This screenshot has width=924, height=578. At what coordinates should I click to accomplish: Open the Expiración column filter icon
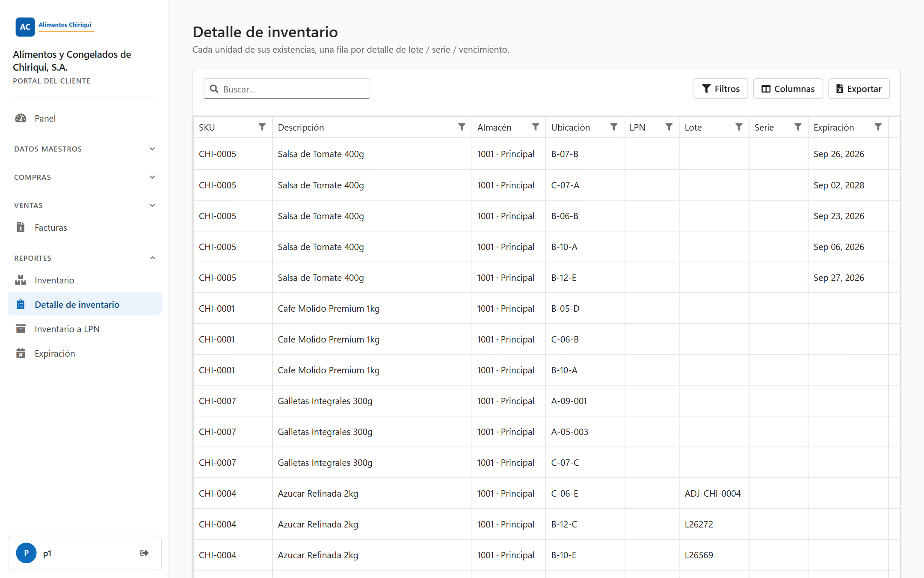[x=878, y=127]
